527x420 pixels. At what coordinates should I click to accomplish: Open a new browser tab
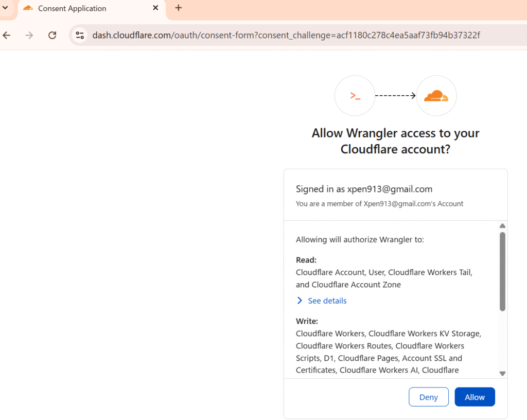pyautogui.click(x=179, y=8)
